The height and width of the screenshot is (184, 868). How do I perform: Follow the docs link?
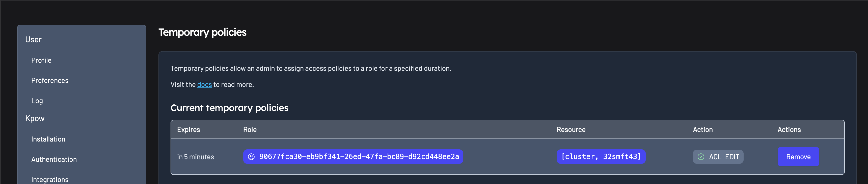[x=204, y=85]
